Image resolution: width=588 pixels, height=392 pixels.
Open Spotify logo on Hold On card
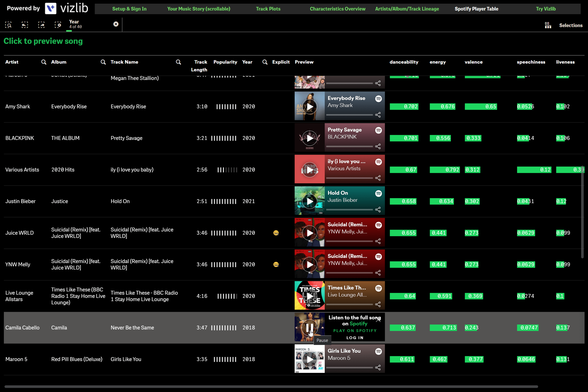pos(379,194)
